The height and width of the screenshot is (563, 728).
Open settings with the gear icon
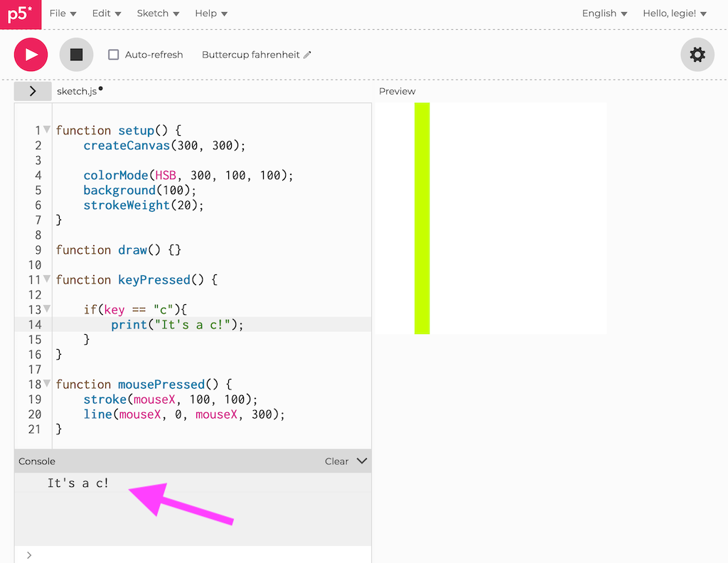[x=697, y=55]
